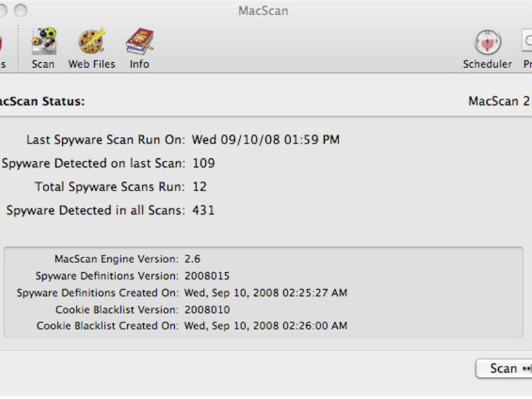Minimize the MacScan window
532x399 pixels.
tap(3, 10)
